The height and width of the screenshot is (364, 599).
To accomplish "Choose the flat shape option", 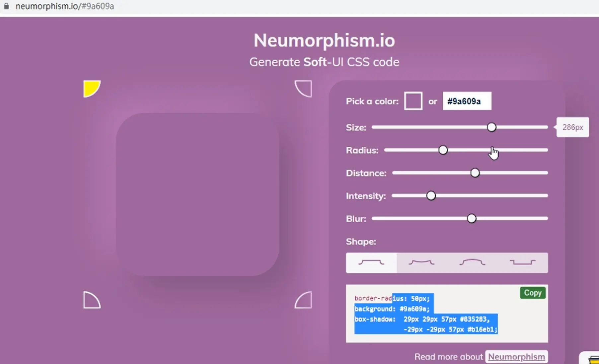I will click(371, 263).
